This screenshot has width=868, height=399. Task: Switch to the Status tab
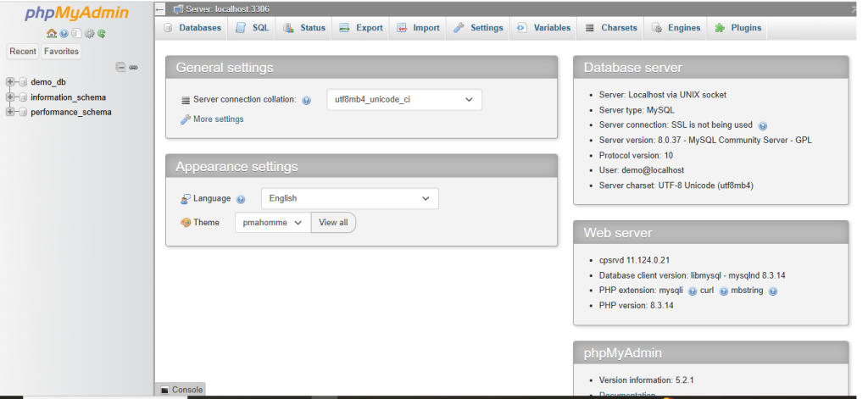304,28
